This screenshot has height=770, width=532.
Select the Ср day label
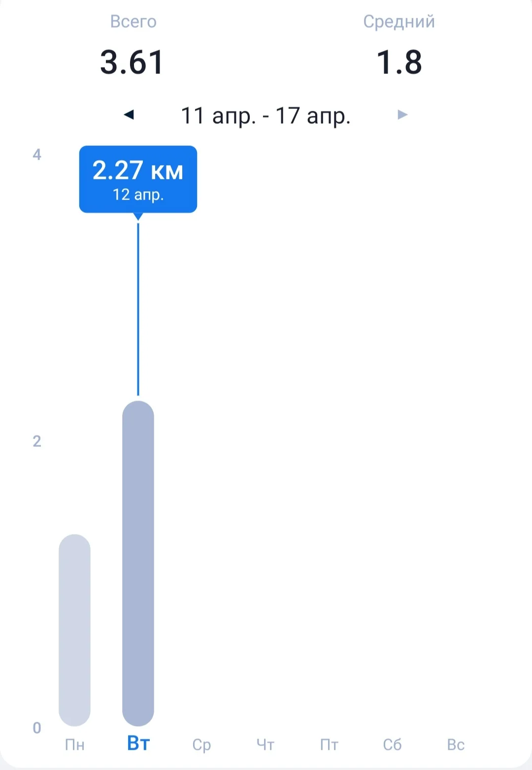pyautogui.click(x=201, y=744)
